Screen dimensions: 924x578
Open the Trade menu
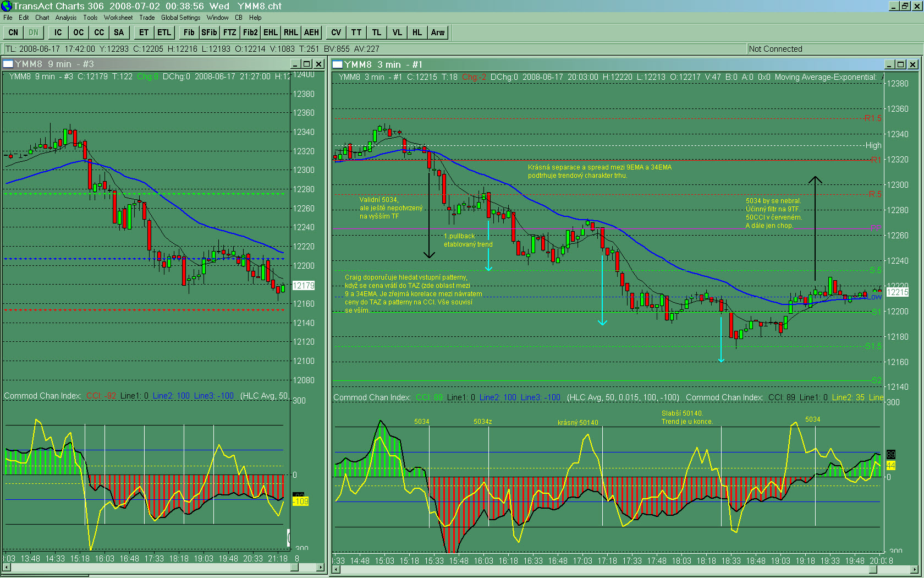click(147, 18)
